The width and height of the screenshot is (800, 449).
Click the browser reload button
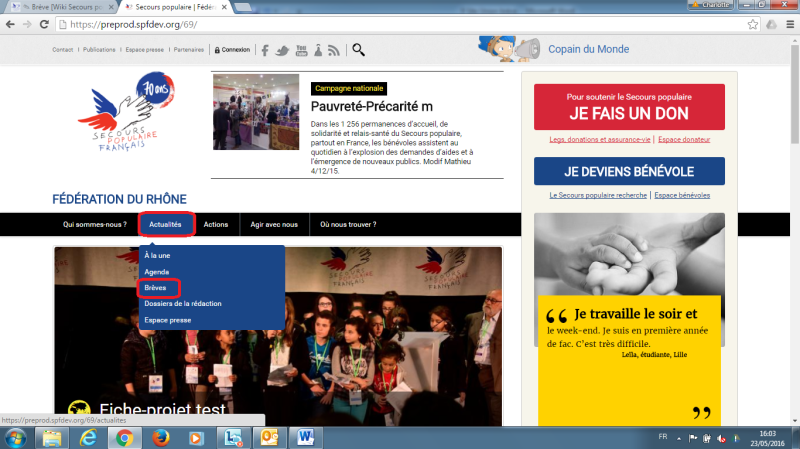click(x=49, y=23)
